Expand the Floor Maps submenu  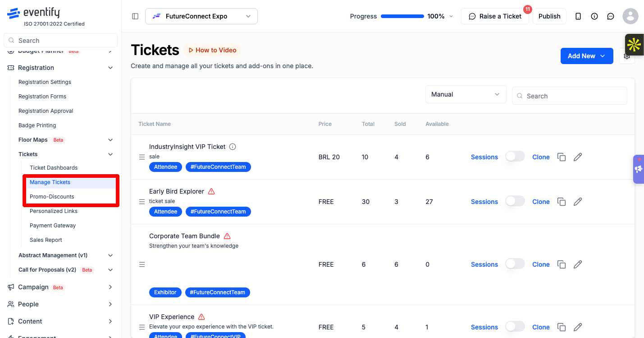tap(110, 140)
